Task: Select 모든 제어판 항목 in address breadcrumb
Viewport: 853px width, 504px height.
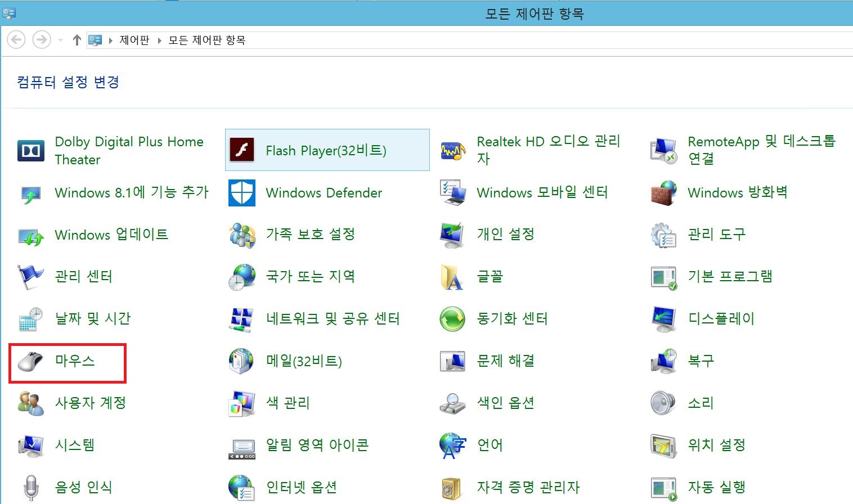Action: coord(207,40)
